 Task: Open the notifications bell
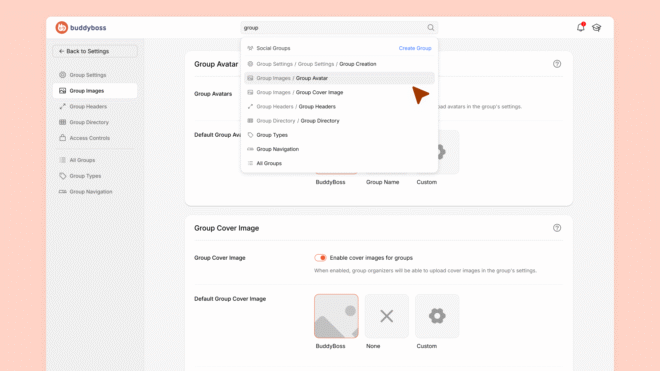pyautogui.click(x=581, y=27)
